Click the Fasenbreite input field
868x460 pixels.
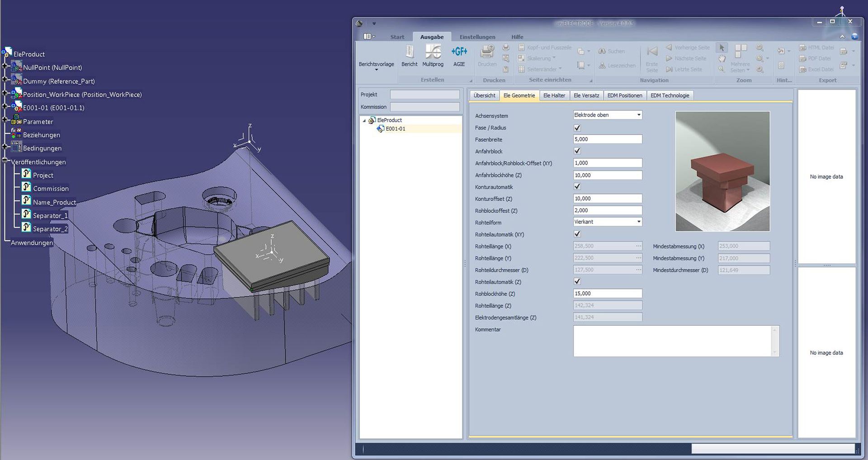pos(607,139)
